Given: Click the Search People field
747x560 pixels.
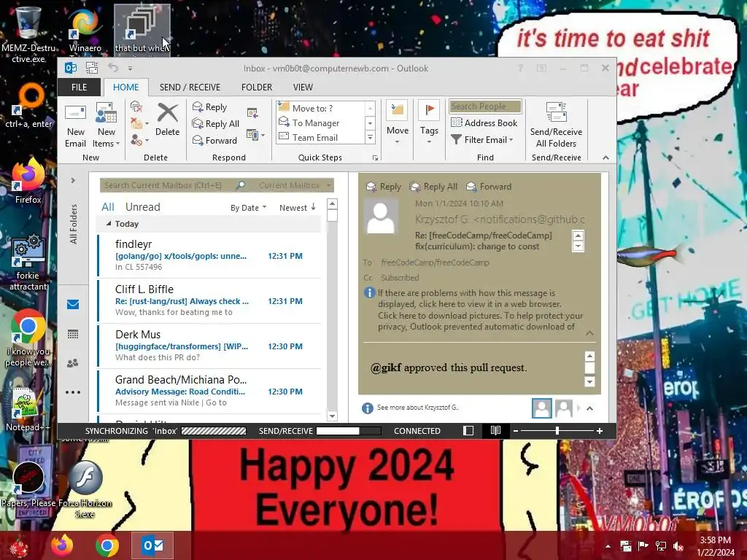Looking at the screenshot, I should pos(485,106).
